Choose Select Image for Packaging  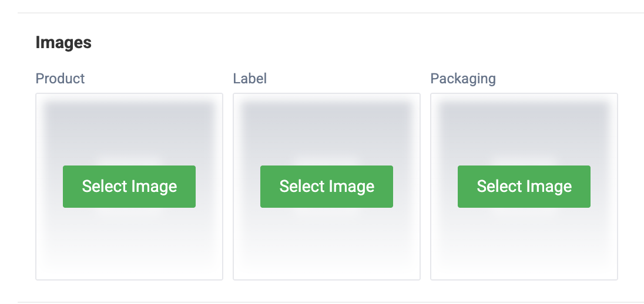point(524,186)
